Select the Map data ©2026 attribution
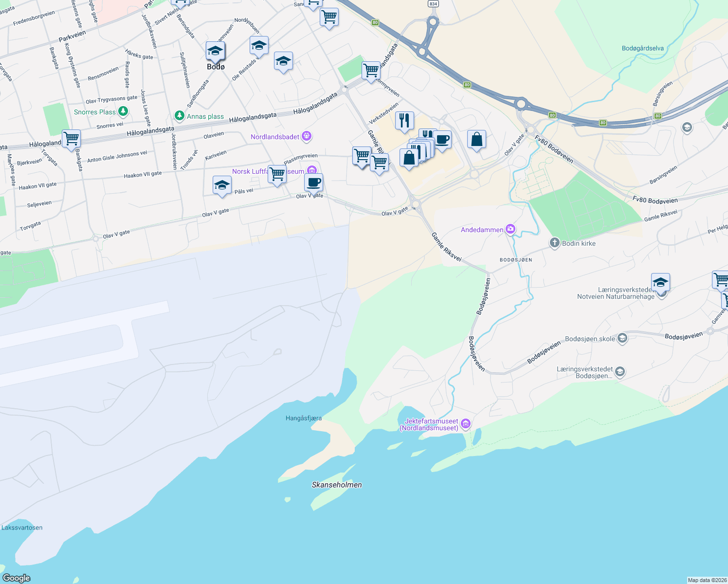This screenshot has height=584, width=728. tap(707, 580)
